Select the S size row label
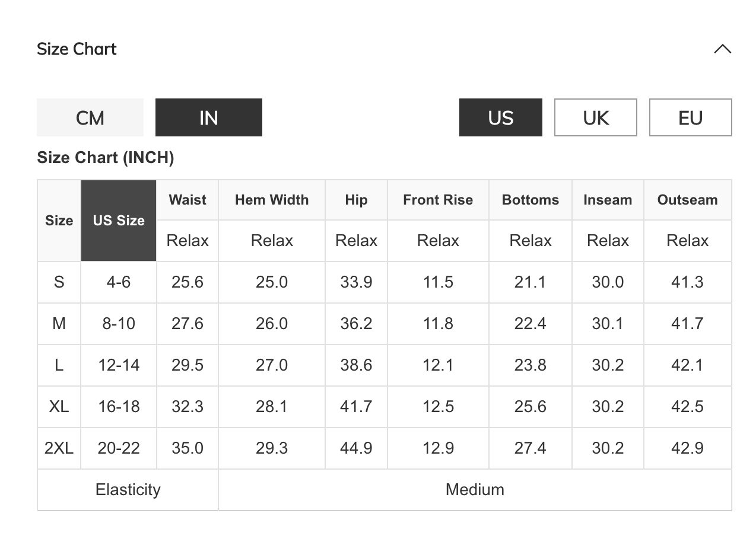756x542 pixels. click(x=59, y=282)
